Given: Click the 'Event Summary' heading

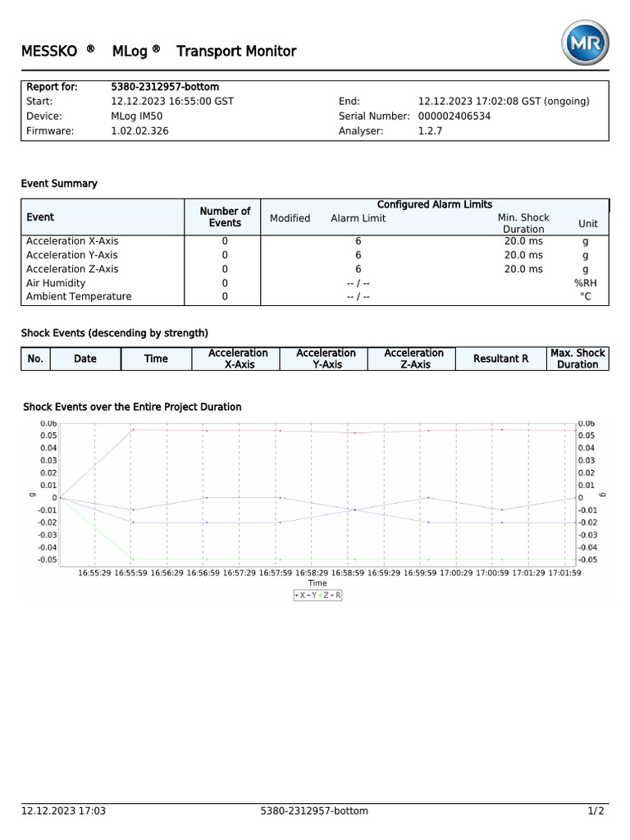Looking at the screenshot, I should 59,184.
